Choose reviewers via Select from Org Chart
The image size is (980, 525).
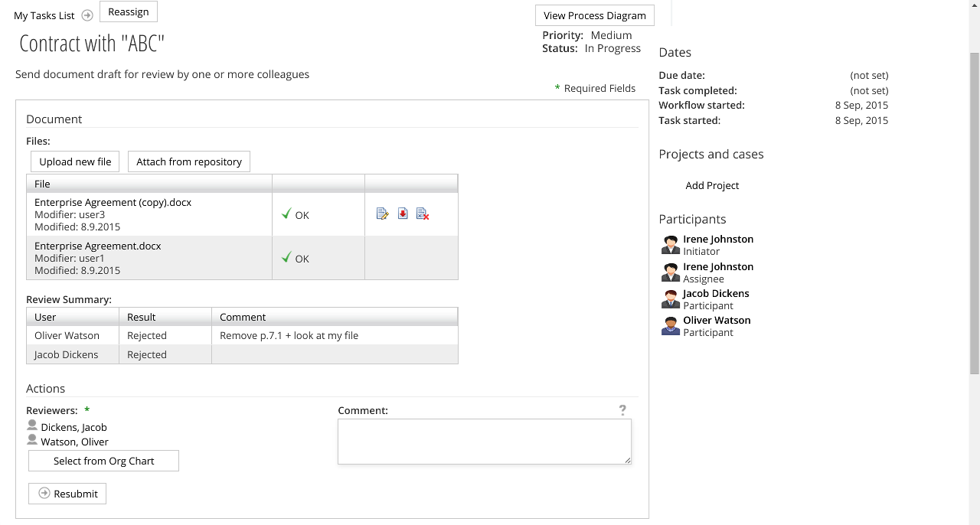click(103, 461)
